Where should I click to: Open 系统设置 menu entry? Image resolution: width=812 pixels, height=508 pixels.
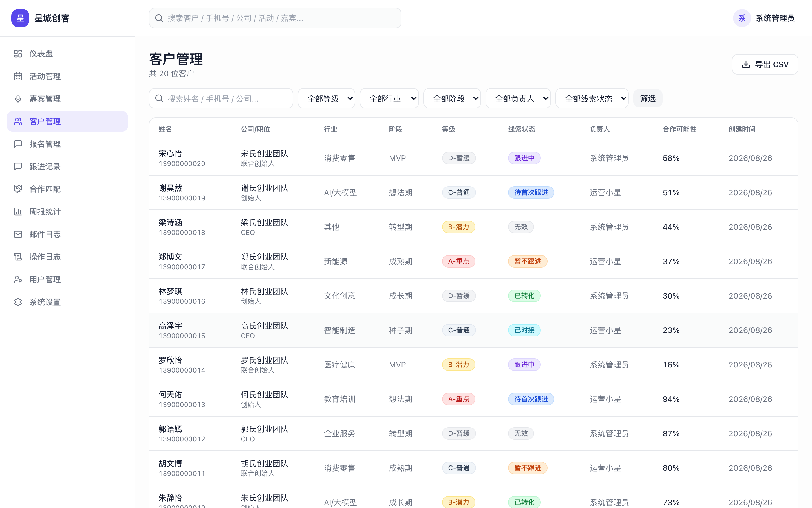click(67, 302)
